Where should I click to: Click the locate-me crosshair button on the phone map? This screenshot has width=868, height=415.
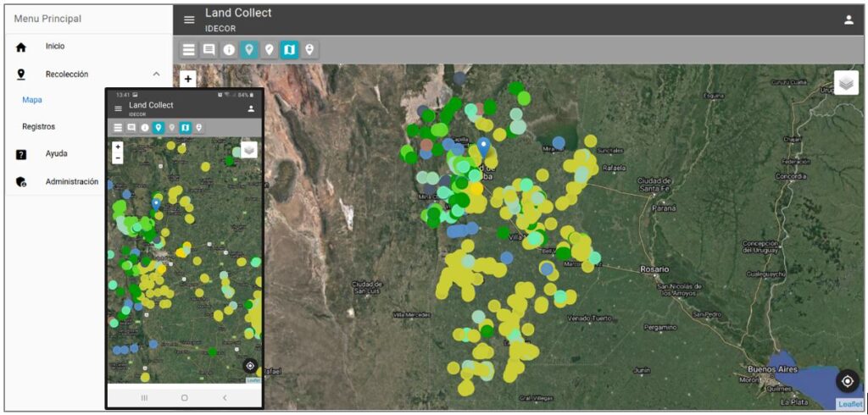click(x=250, y=366)
